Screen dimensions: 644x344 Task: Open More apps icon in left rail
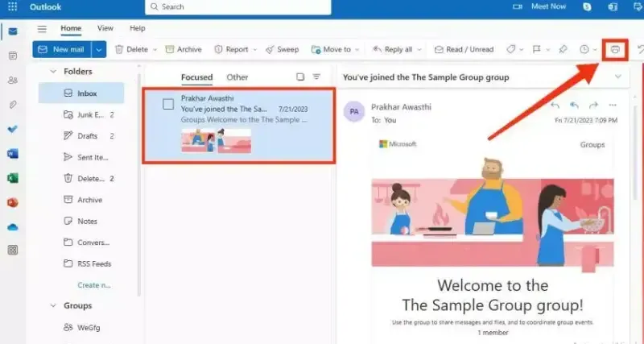[x=13, y=250]
